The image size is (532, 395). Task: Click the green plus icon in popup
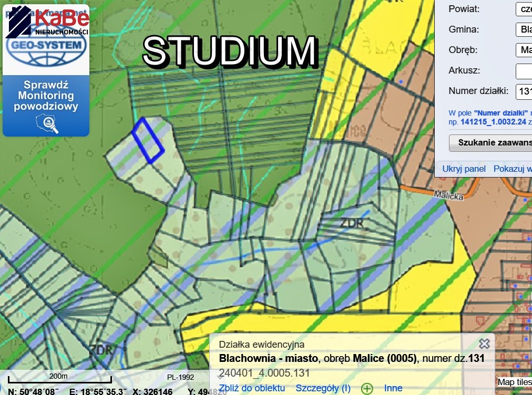click(x=367, y=389)
